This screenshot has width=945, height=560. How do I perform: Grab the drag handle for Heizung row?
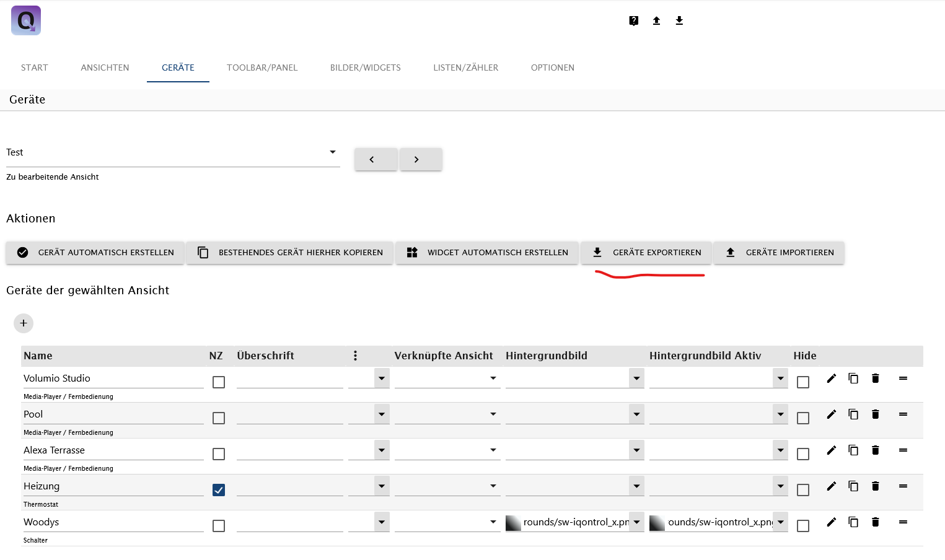point(903,486)
